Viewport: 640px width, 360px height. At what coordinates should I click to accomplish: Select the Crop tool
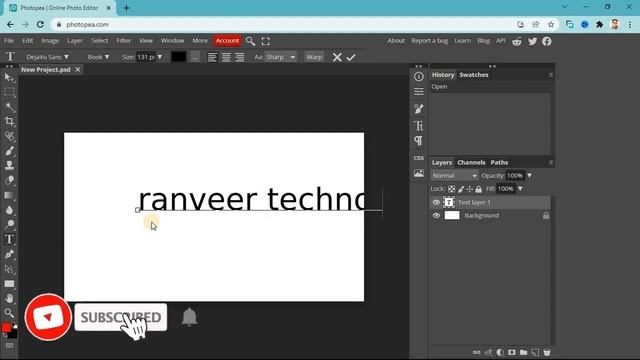9,122
